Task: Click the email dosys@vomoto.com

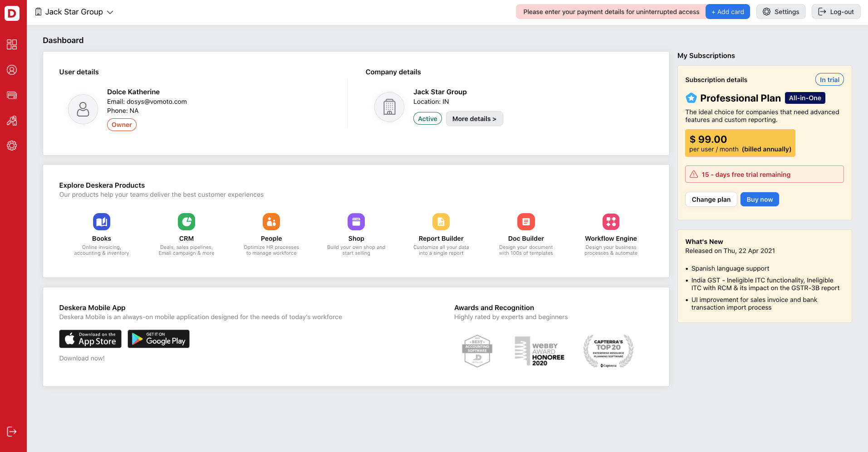Action: pyautogui.click(x=157, y=102)
